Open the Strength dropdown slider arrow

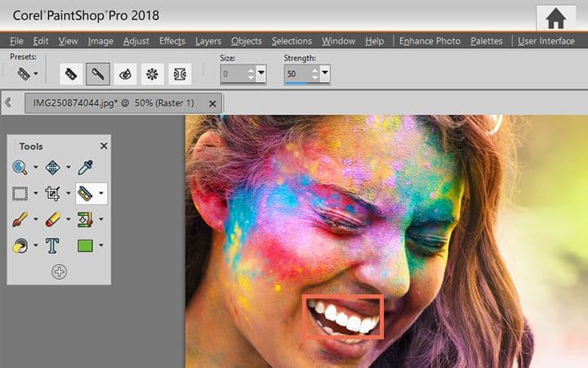click(x=325, y=72)
